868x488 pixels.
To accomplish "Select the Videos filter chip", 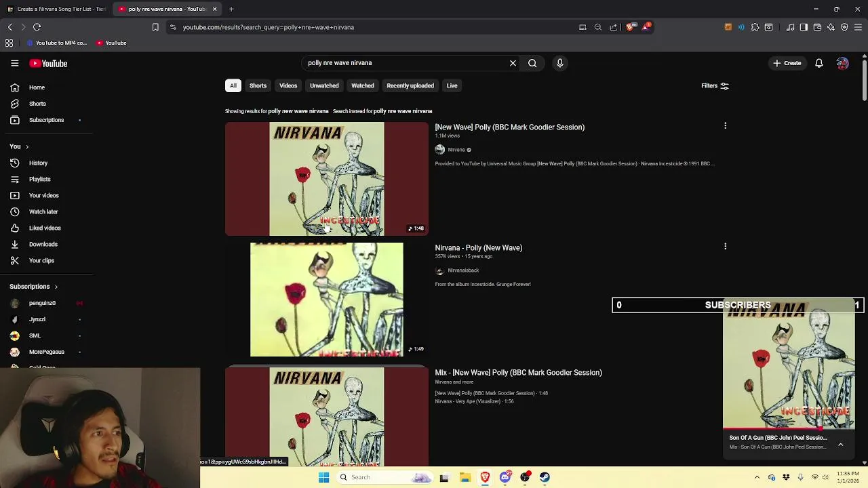I will (x=288, y=86).
